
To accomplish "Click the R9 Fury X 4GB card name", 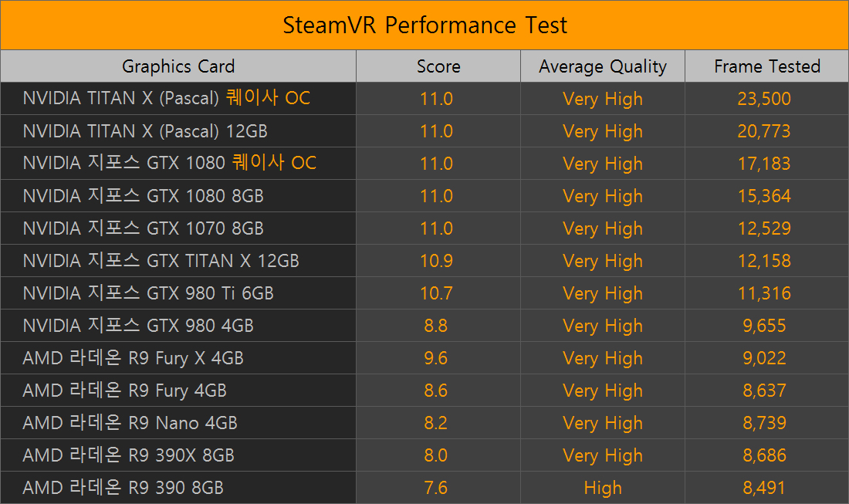I will coord(134,358).
